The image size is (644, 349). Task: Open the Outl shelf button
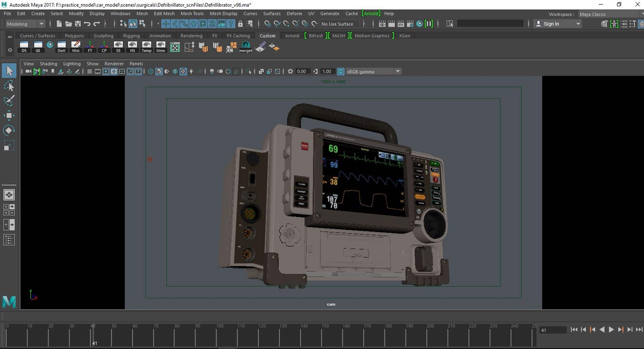(61, 47)
